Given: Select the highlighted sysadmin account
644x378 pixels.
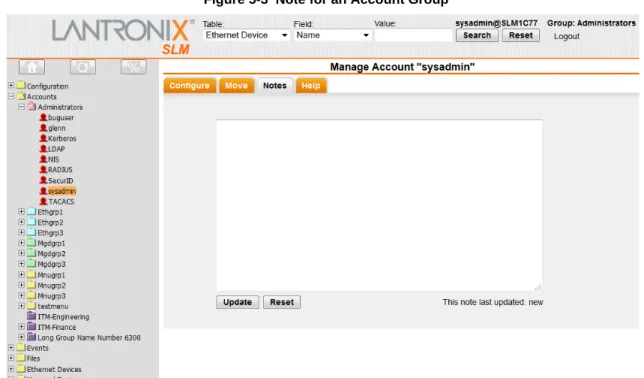Looking at the screenshot, I should tap(62, 191).
